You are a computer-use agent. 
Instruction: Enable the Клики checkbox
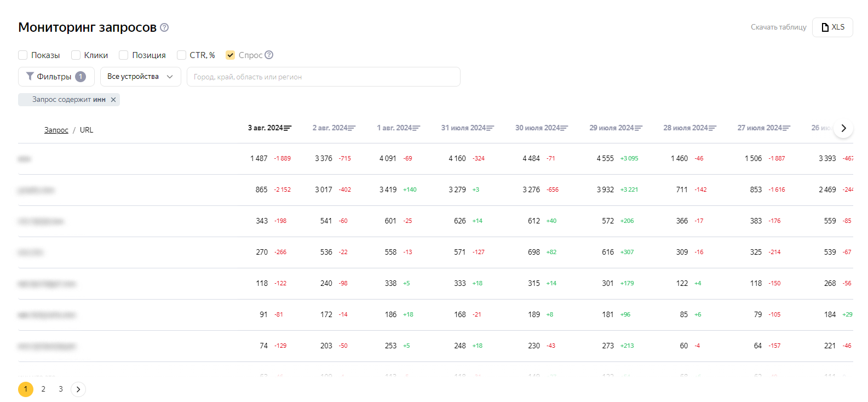click(76, 55)
